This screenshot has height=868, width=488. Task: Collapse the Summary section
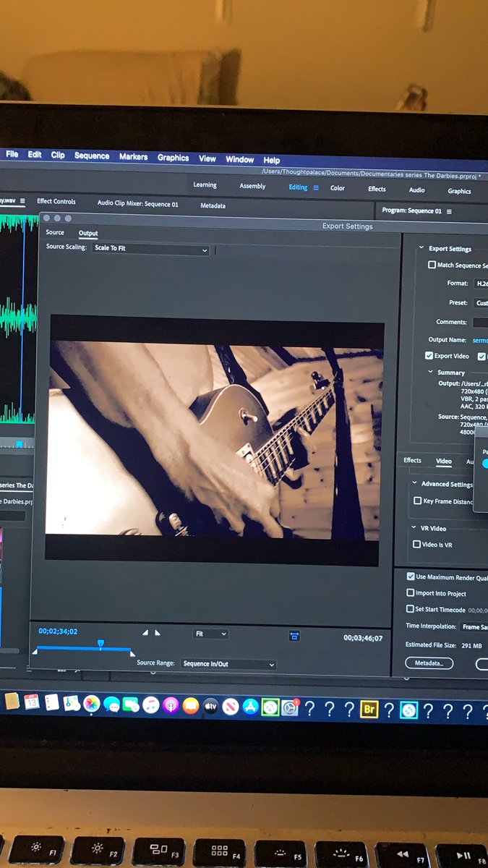click(x=430, y=373)
